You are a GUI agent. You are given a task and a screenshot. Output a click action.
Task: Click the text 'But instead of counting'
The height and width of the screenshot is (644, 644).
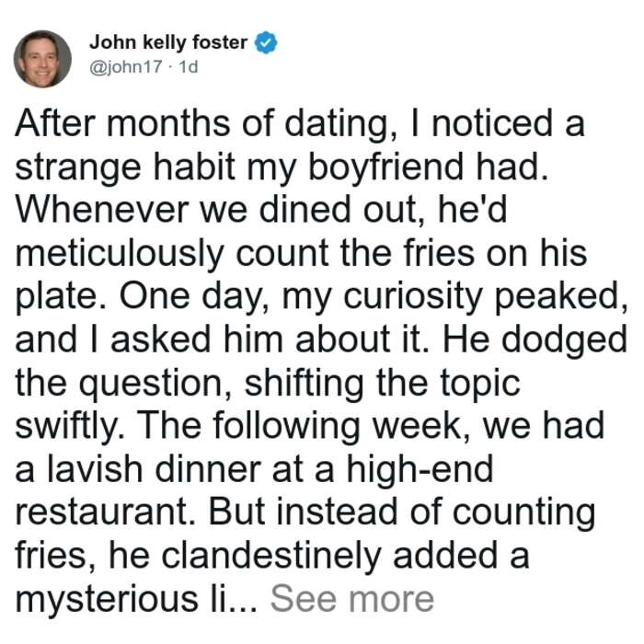pyautogui.click(x=402, y=512)
